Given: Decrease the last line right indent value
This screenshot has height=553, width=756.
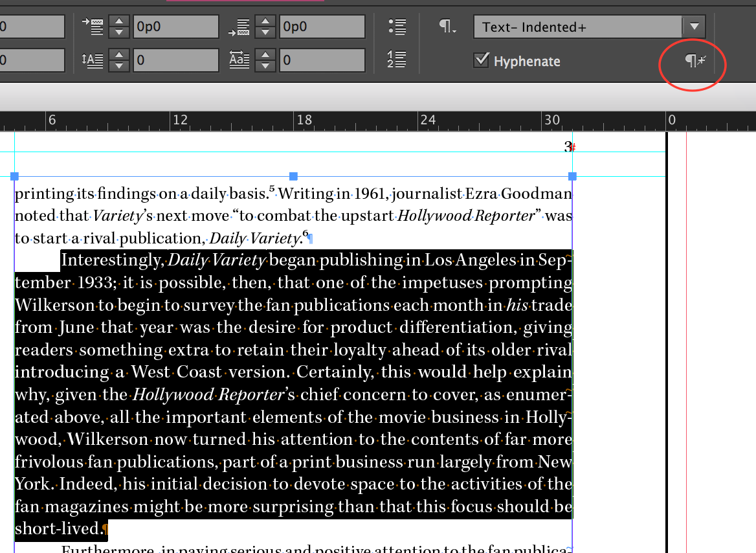Looking at the screenshot, I should (265, 32).
